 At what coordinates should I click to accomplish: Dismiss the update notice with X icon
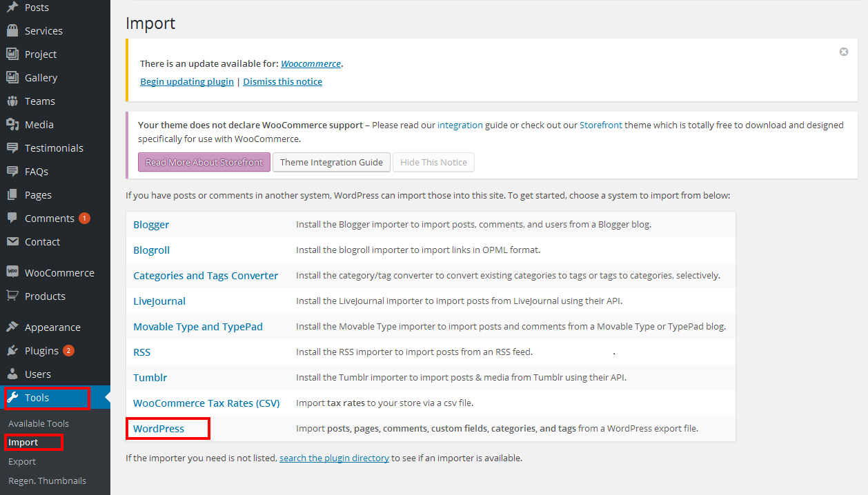coord(843,52)
